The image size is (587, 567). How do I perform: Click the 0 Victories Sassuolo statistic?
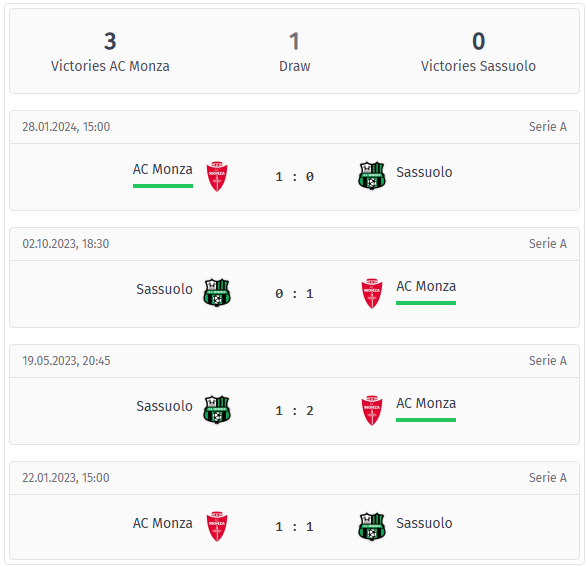(x=478, y=52)
